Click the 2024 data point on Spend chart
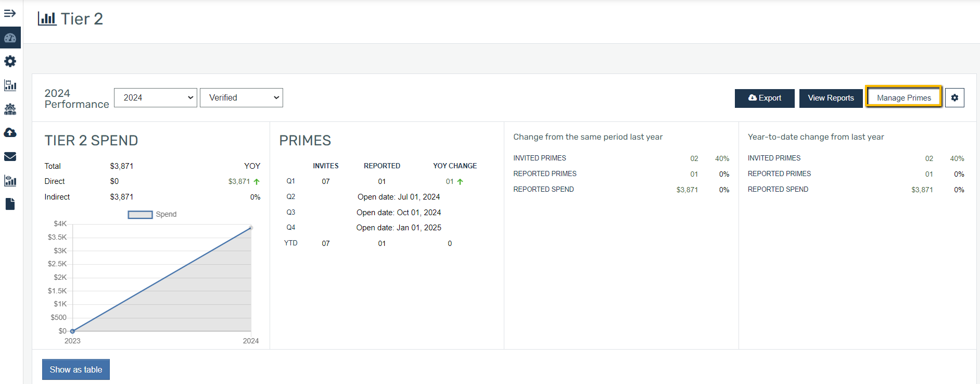This screenshot has width=980, height=384. (251, 228)
